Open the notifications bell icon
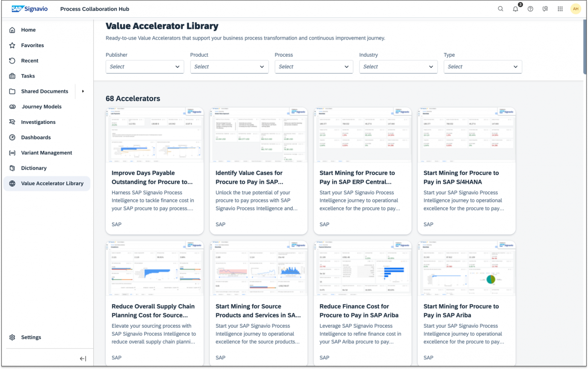This screenshot has height=369, width=588. point(515,9)
